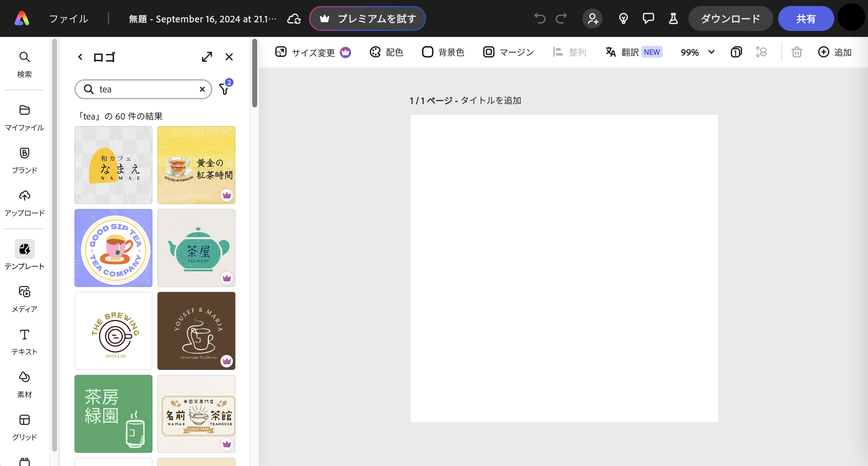Open the beaker labs icon
This screenshot has height=466, width=868.
[x=673, y=18]
